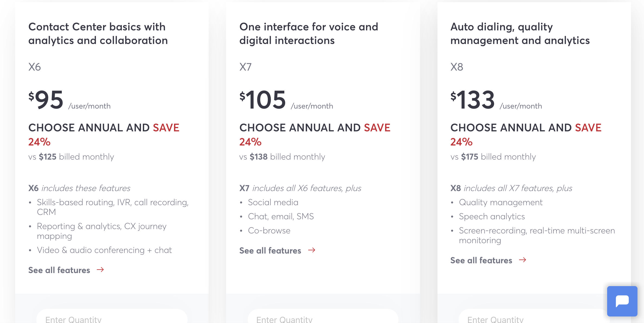Click the X7 $138 billed monthly text
Viewport: 644px width, 323px height.
click(x=282, y=157)
